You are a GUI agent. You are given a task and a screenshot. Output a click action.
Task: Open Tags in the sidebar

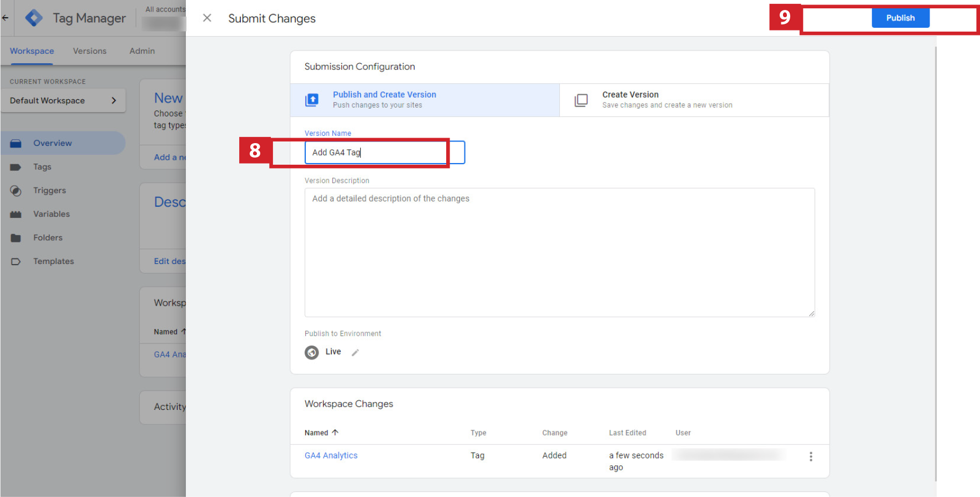(x=42, y=167)
